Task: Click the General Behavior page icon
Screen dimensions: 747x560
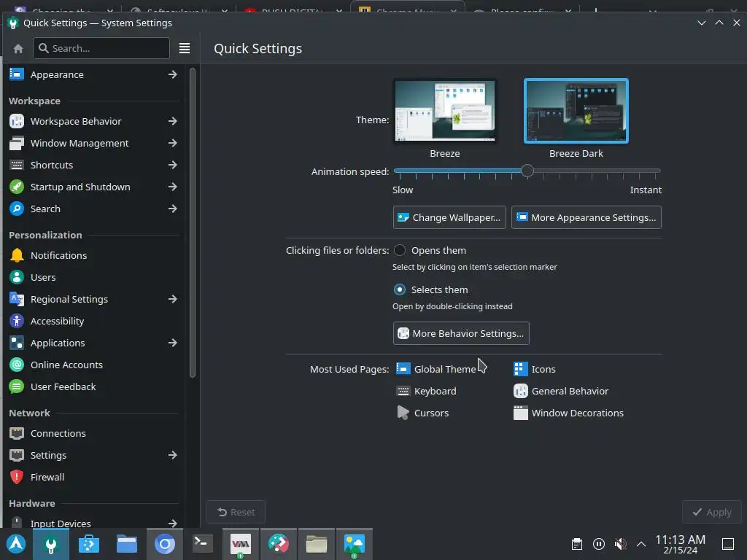Action: coord(520,391)
